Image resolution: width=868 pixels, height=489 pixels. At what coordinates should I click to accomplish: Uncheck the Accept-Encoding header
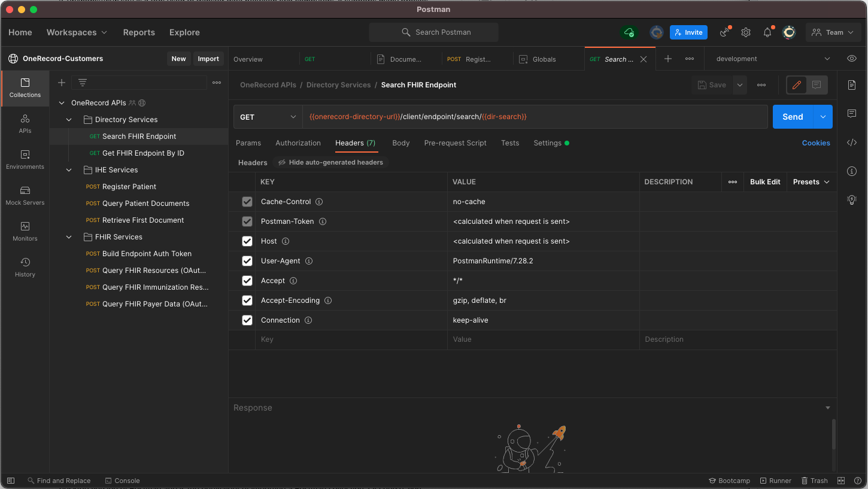pos(247,300)
